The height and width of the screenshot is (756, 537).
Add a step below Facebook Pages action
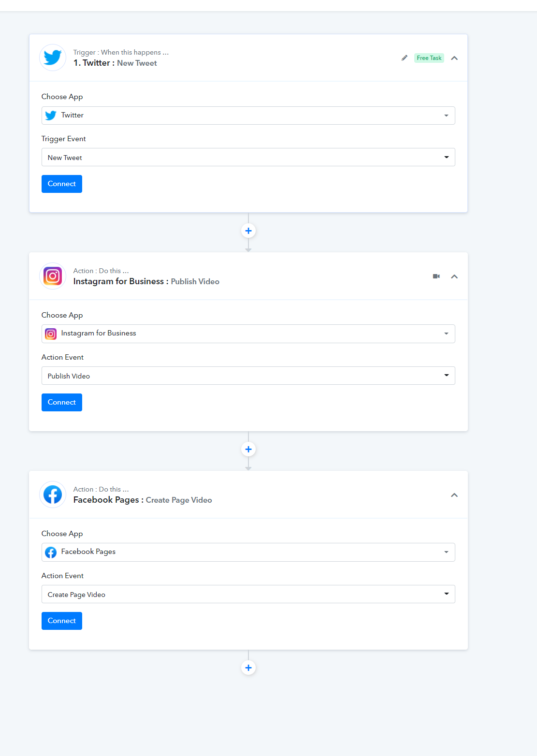click(248, 668)
